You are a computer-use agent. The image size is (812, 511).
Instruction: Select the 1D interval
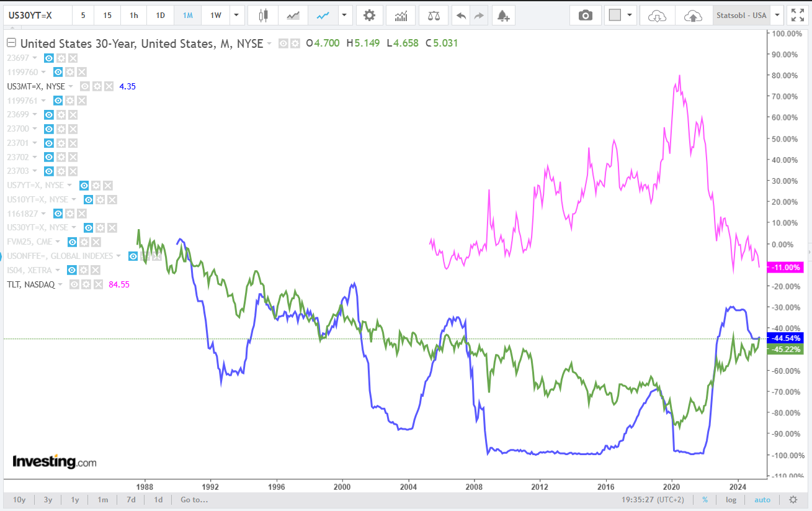point(160,16)
